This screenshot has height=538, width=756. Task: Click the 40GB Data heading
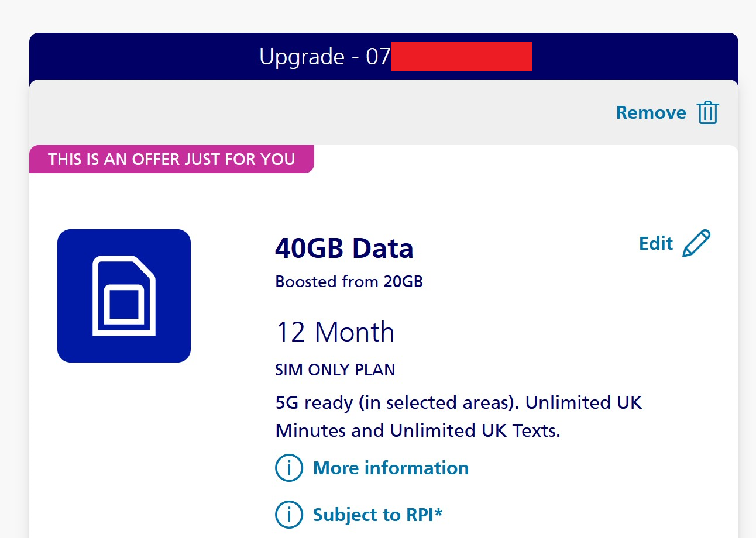click(x=344, y=249)
